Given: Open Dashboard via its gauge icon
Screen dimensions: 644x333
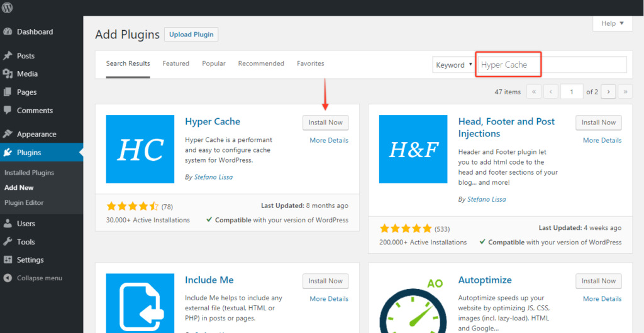Looking at the screenshot, I should click(x=8, y=31).
